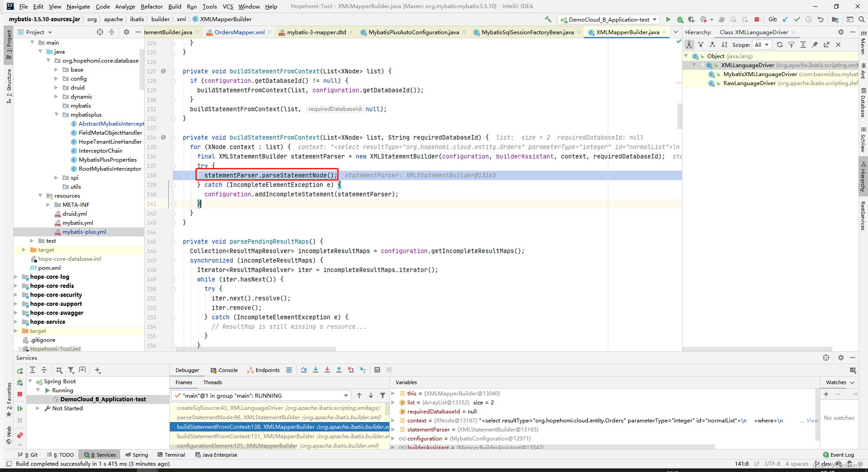Show class hierarchy in the Hierarchy toolbar
Viewport: 868px width, 472px height.
click(689, 45)
